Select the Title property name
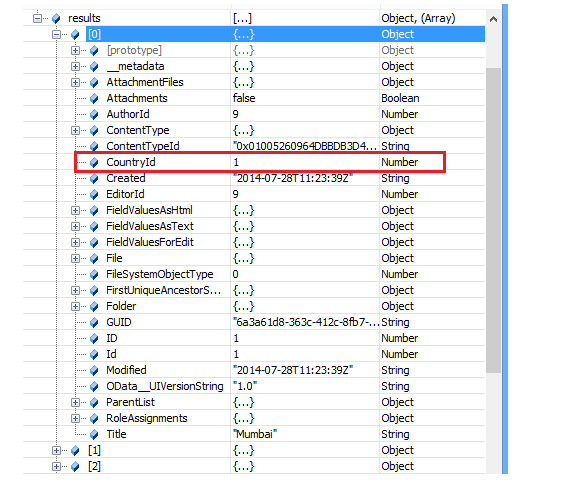This screenshot has width=571, height=502. click(x=116, y=434)
